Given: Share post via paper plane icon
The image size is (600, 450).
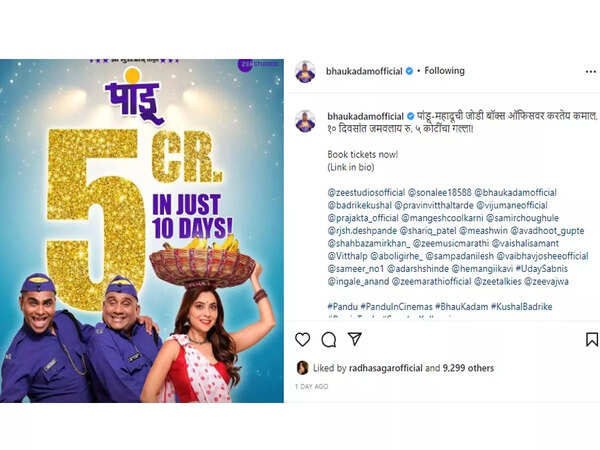Looking at the screenshot, I should 355,339.
